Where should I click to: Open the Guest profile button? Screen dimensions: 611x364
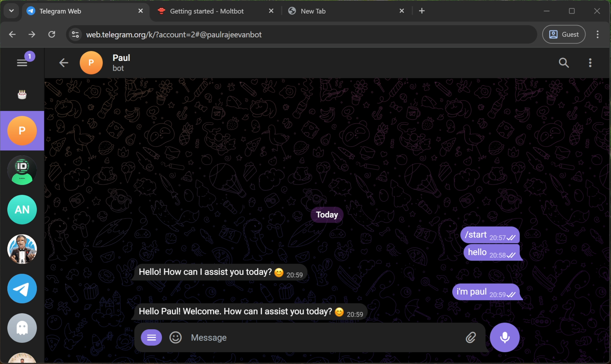pos(564,34)
